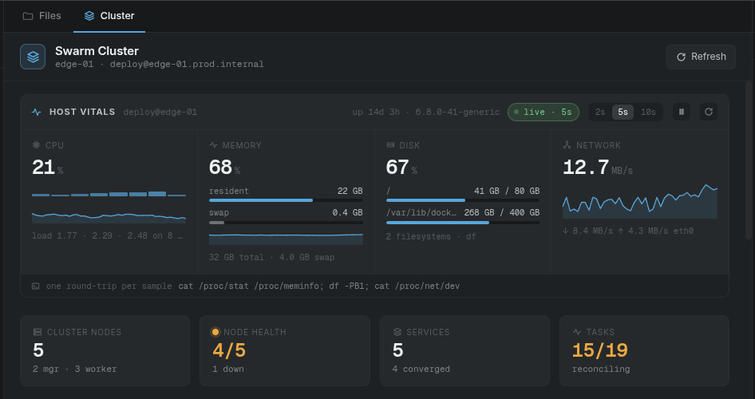Click the per-core CPU bars
Viewport: 755px width, 399px height.
(x=109, y=194)
